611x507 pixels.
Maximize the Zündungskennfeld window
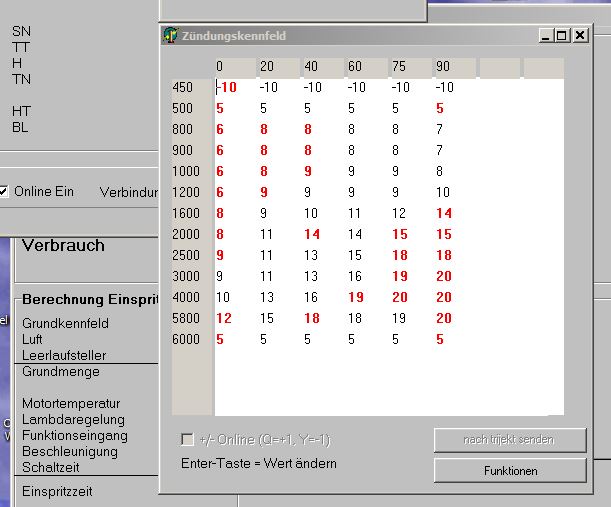coord(562,35)
